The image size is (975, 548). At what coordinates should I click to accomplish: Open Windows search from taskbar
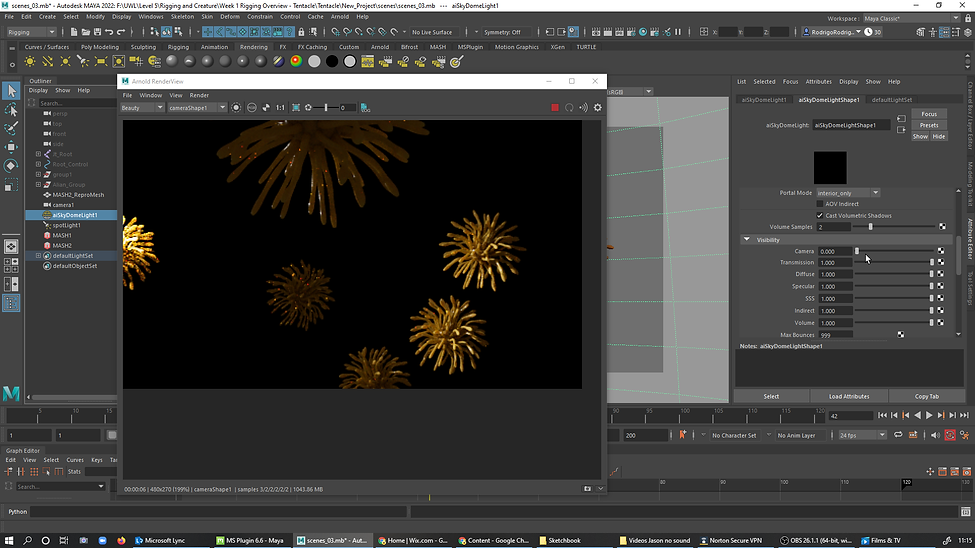click(27, 541)
